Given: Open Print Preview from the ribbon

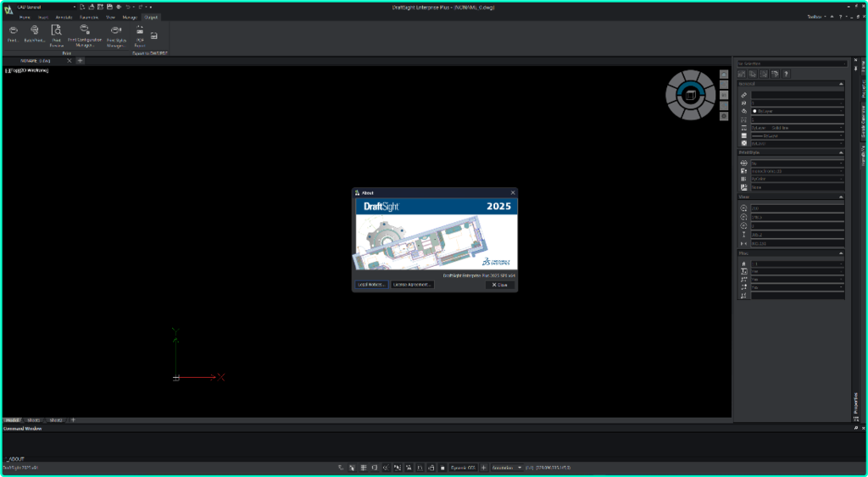Looking at the screenshot, I should click(x=57, y=36).
